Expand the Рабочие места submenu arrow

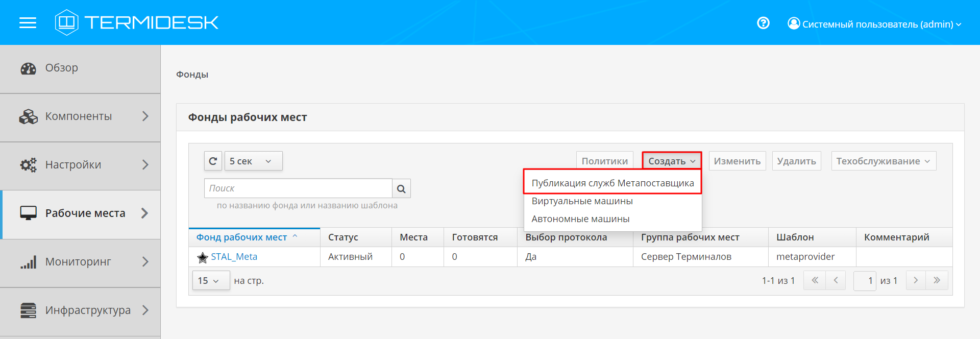click(x=145, y=213)
